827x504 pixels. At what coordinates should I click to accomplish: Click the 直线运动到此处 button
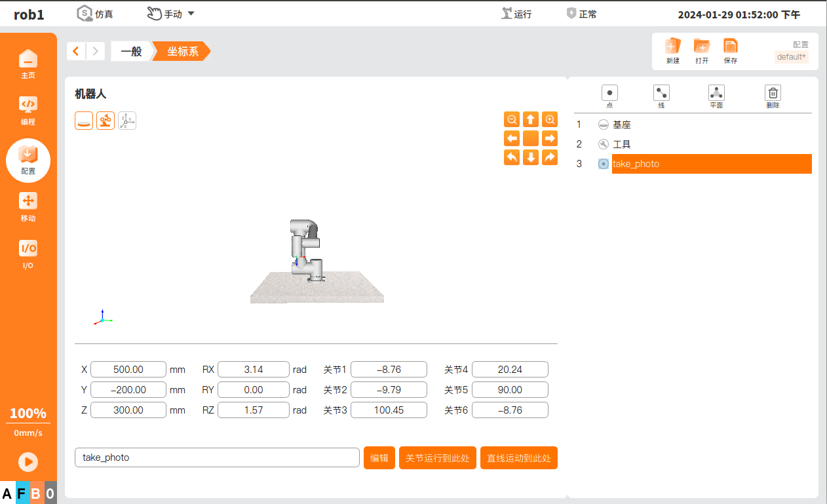(518, 458)
